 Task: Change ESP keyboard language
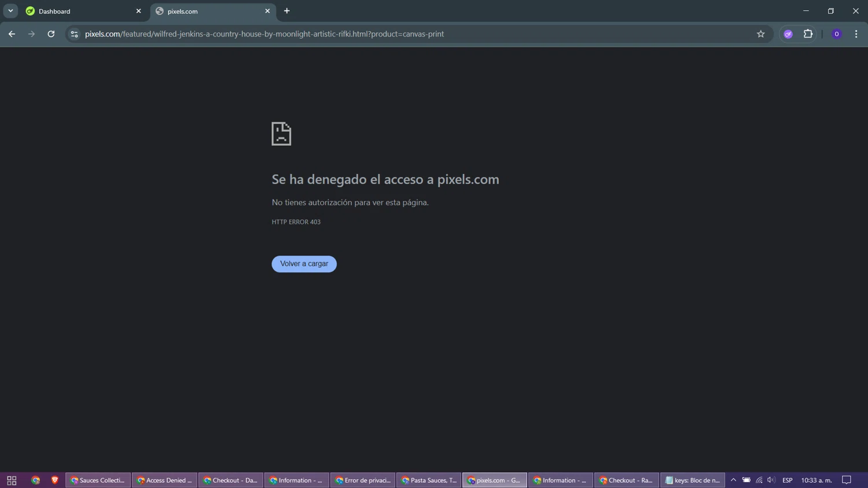pyautogui.click(x=788, y=480)
